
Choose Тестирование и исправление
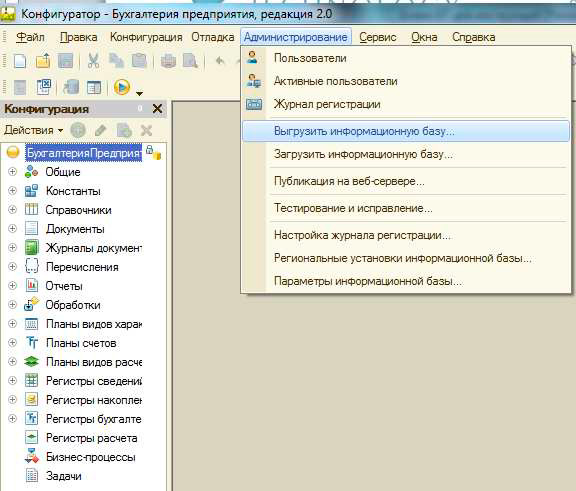406,208
